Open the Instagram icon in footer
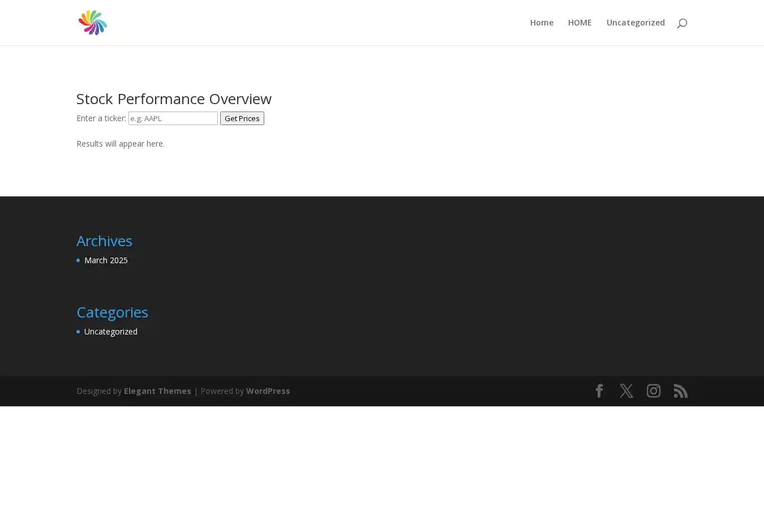This screenshot has width=764, height=532. click(653, 391)
